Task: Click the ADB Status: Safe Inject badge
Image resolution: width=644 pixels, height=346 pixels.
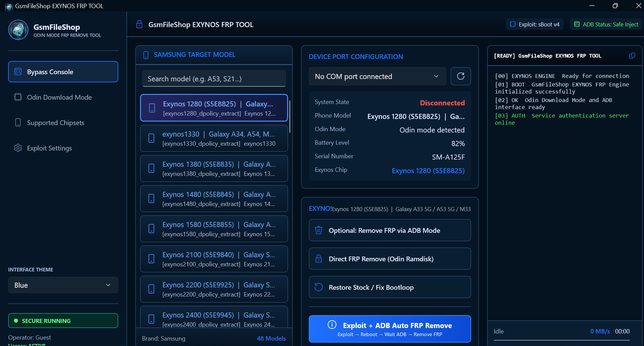Action: [x=606, y=24]
